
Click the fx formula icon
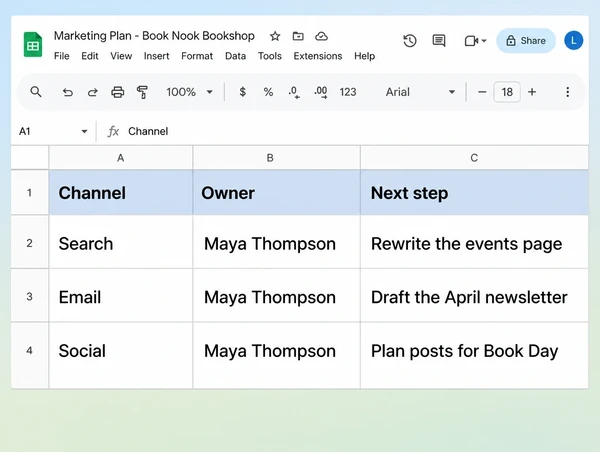[113, 131]
